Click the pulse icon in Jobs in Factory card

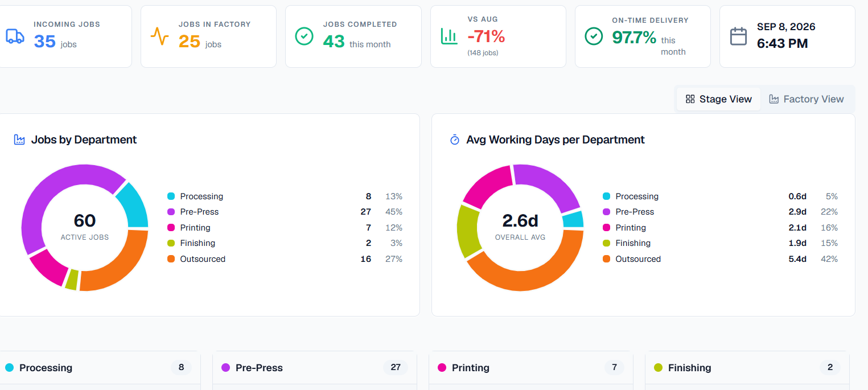[x=159, y=36]
